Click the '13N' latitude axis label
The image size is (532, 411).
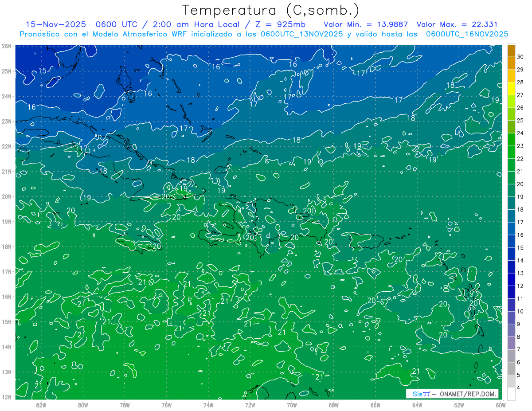(x=7, y=372)
